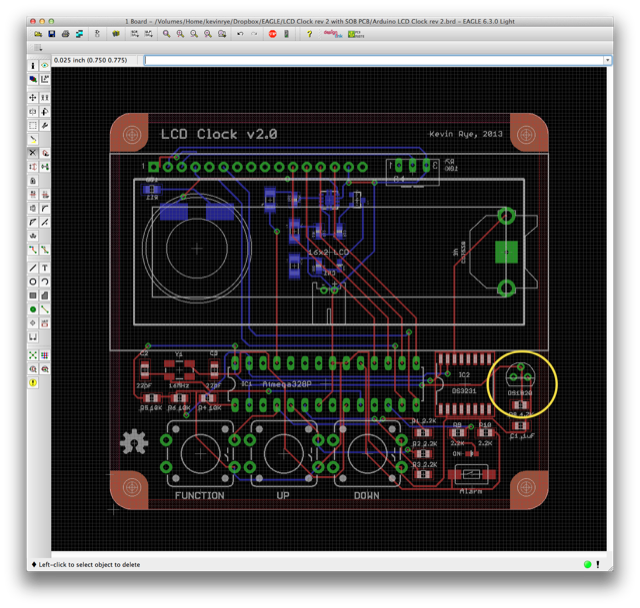Viewport: 640px width, 608px height.
Task: Choose the zoom select area tool
Action: click(x=222, y=34)
